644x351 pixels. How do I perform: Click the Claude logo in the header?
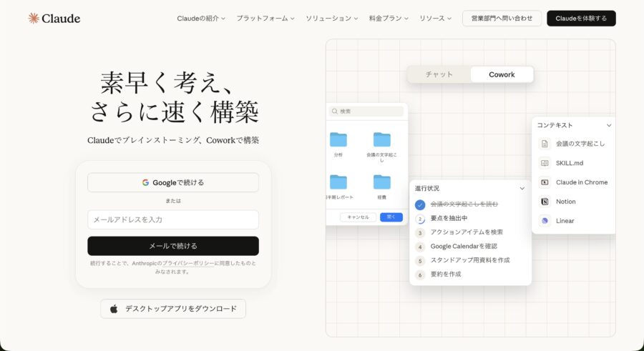pyautogui.click(x=54, y=19)
